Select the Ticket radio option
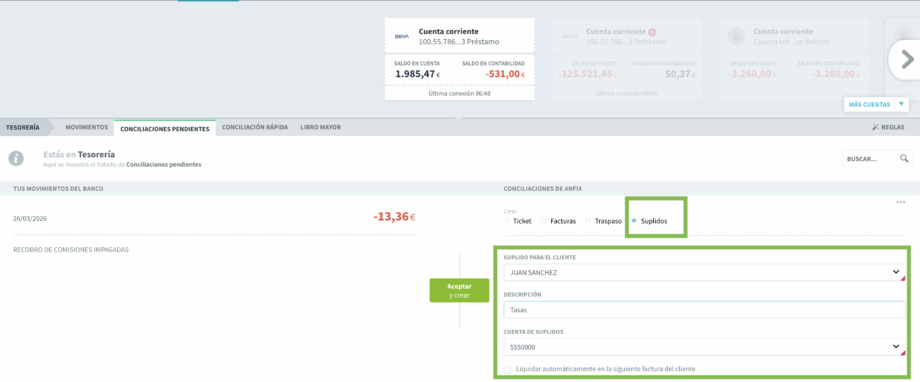This screenshot has width=920, height=382. coord(506,221)
